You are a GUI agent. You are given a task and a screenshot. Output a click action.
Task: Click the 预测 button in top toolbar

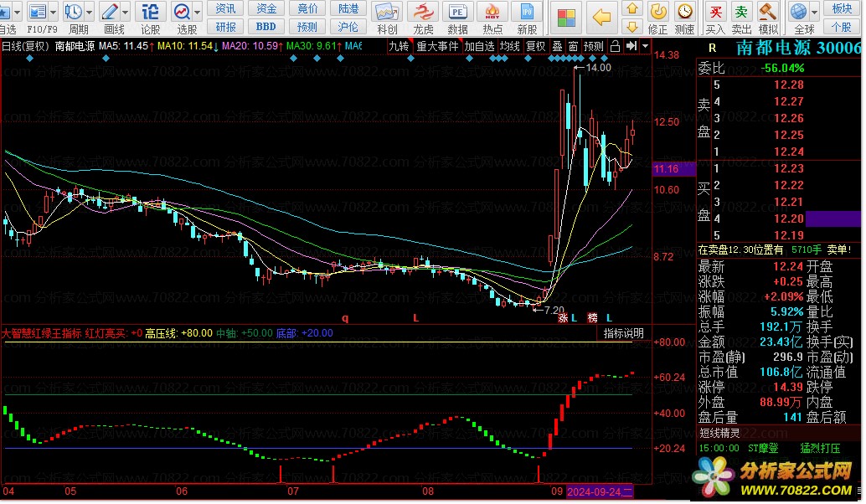pyautogui.click(x=307, y=27)
